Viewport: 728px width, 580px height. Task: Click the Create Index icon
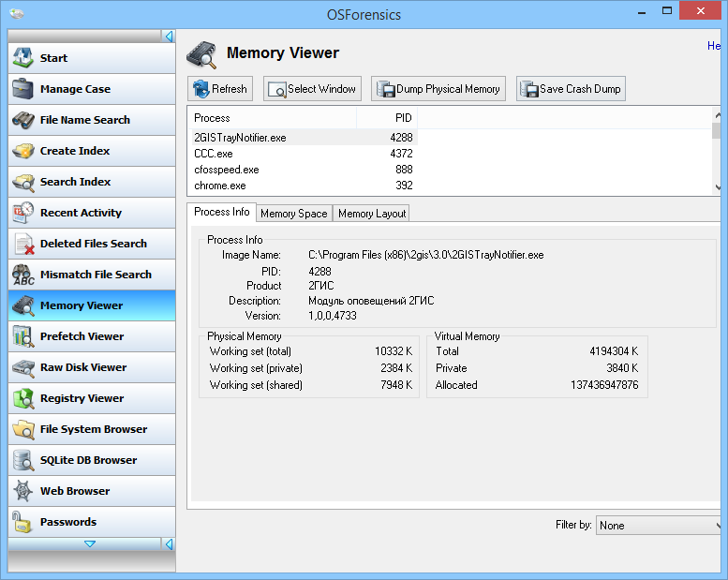(x=22, y=151)
